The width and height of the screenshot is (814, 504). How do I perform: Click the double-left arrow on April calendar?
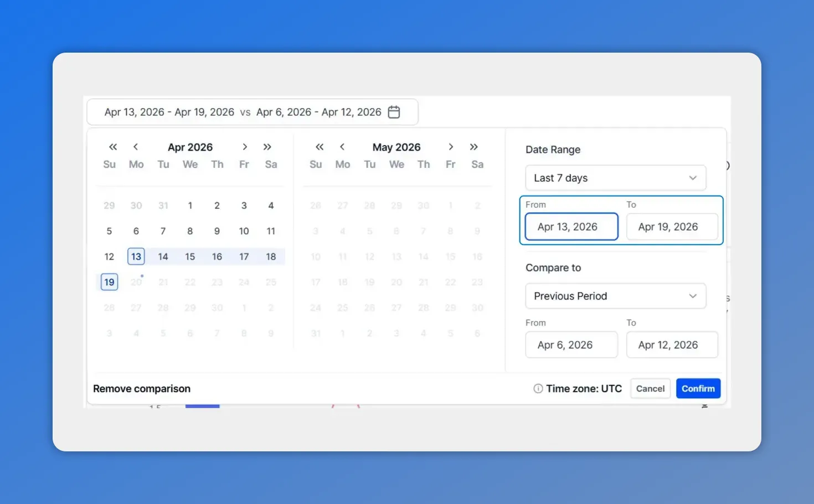click(x=112, y=147)
